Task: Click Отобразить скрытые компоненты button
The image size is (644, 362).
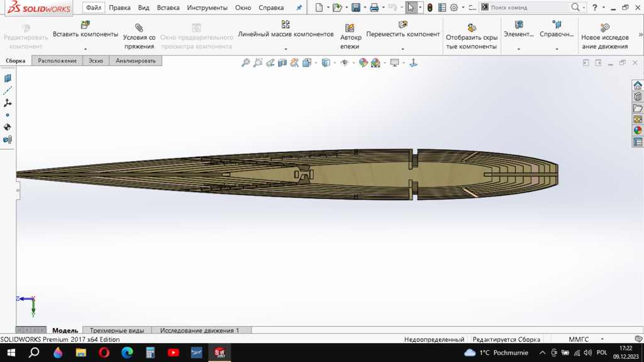Action: (x=472, y=37)
